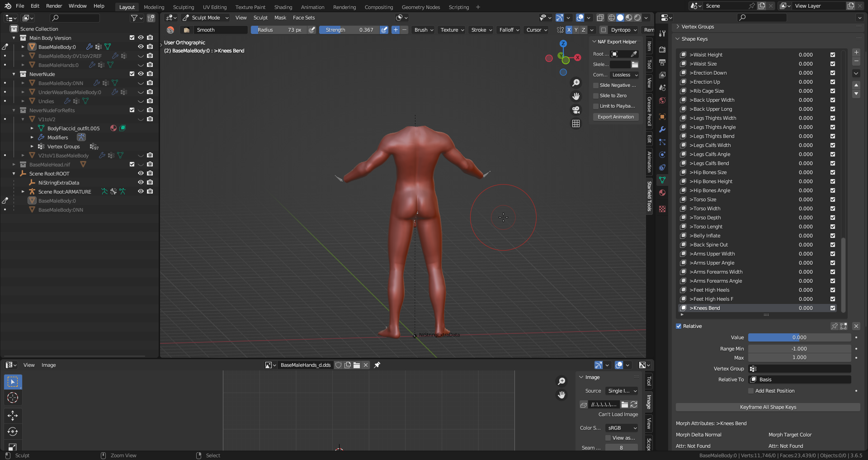The height and width of the screenshot is (460, 868).
Task: Toggle the >Waist Height shape key checkbox
Action: [x=833, y=55]
